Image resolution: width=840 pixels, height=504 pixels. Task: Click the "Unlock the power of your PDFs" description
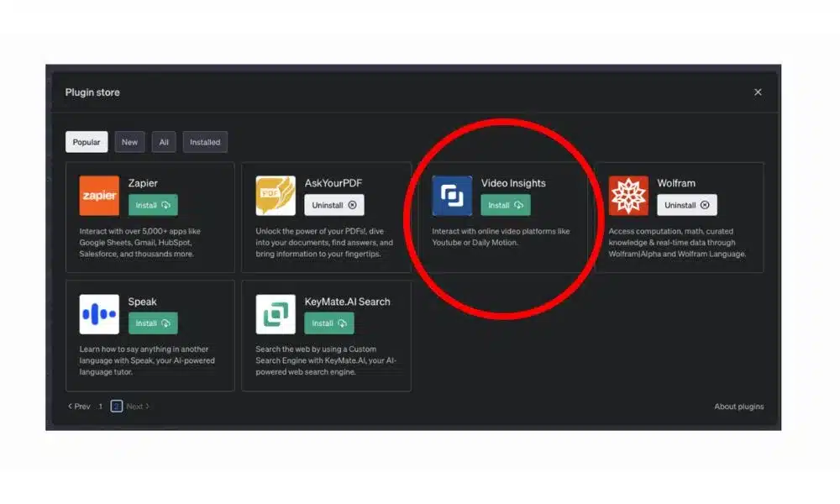point(324,243)
